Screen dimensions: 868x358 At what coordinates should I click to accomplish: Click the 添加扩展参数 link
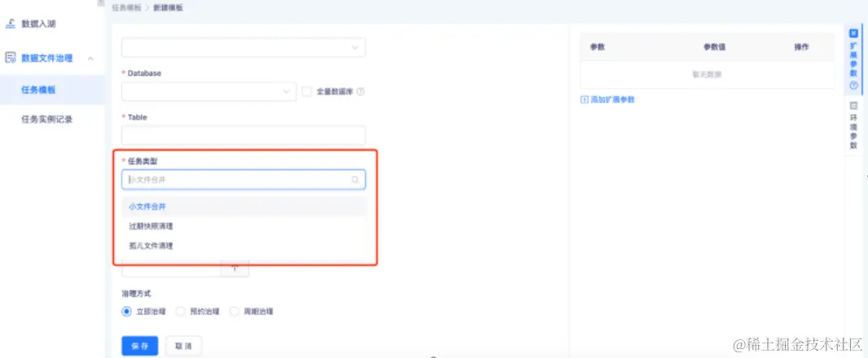pos(612,99)
